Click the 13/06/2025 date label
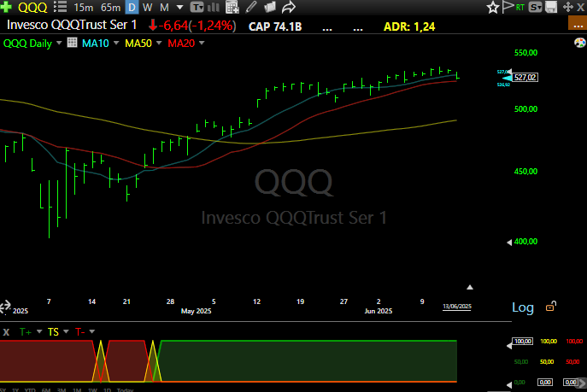Viewport: 587px width, 392px height. point(457,307)
